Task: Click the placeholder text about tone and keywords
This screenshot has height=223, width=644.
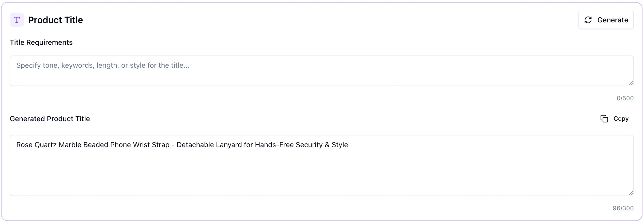Action: tap(103, 65)
